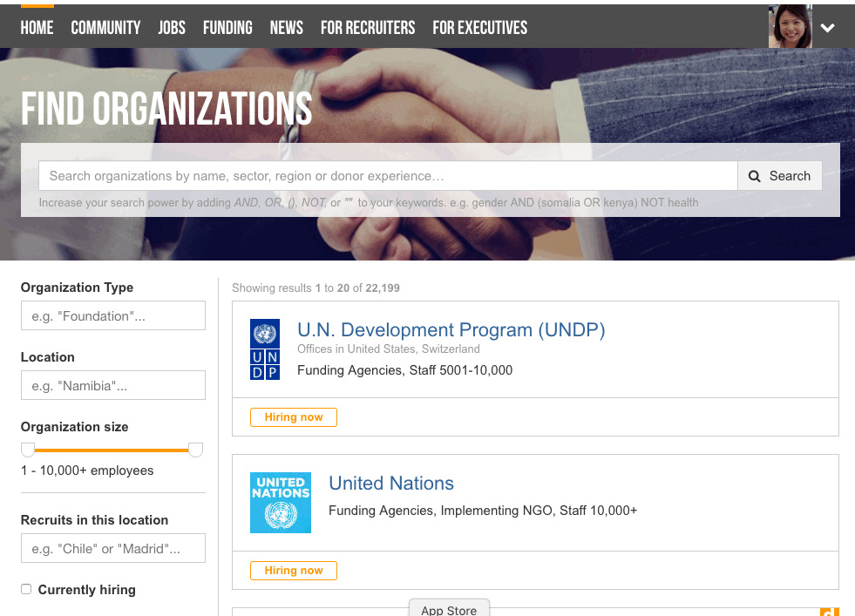Image resolution: width=855 pixels, height=616 pixels.
Task: Click Hiring now under UNDP
Action: click(x=294, y=417)
